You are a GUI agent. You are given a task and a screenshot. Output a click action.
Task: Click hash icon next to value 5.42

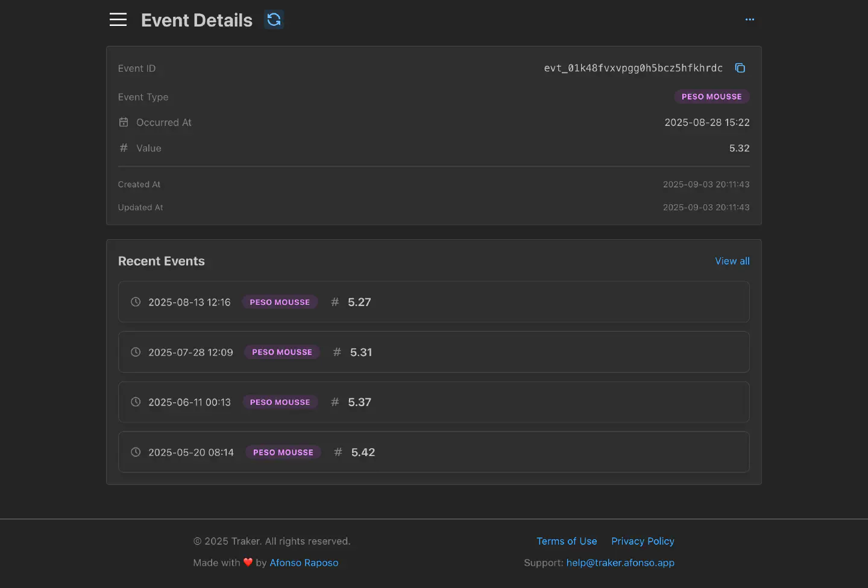(x=338, y=452)
